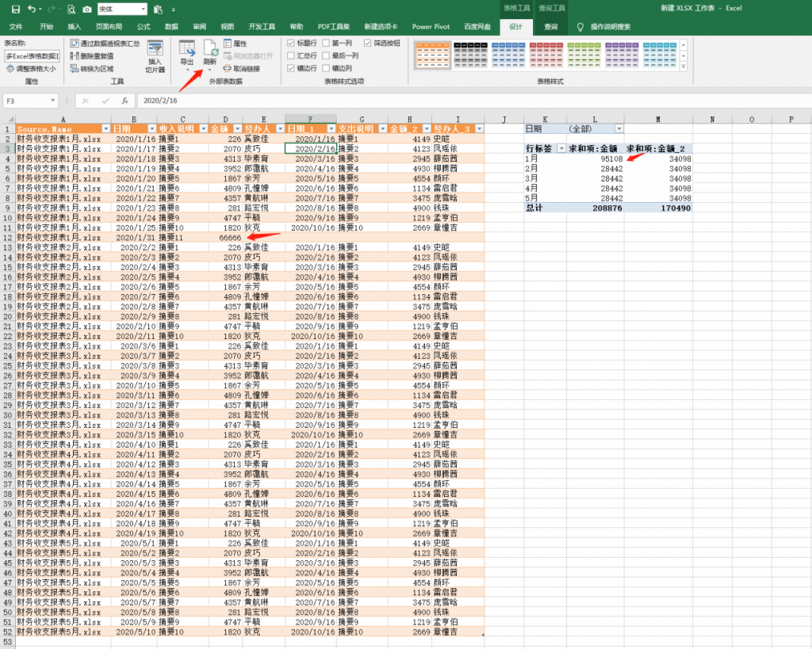Open the 查询 (Query) ribbon tab
Viewport: 812px width, 649px height.
click(551, 26)
